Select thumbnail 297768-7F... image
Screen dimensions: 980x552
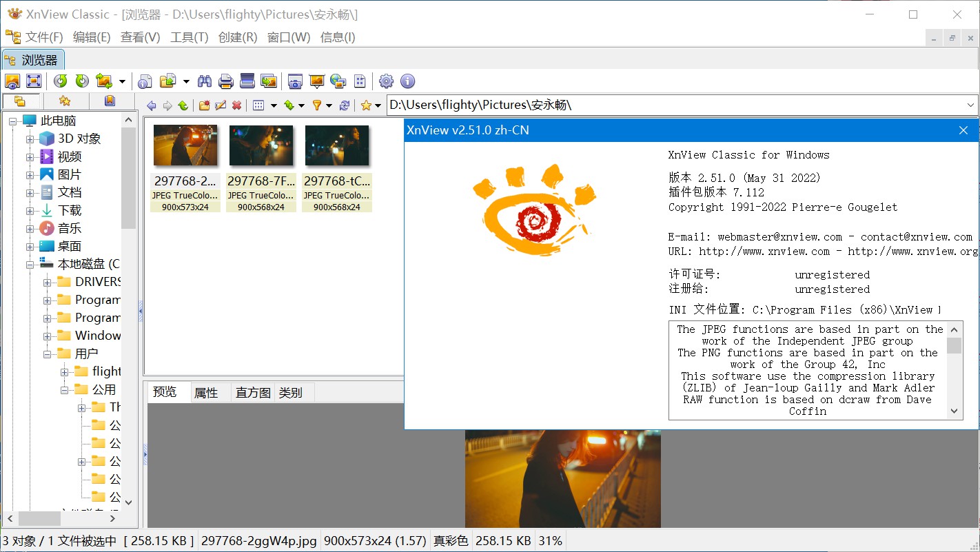pyautogui.click(x=261, y=167)
